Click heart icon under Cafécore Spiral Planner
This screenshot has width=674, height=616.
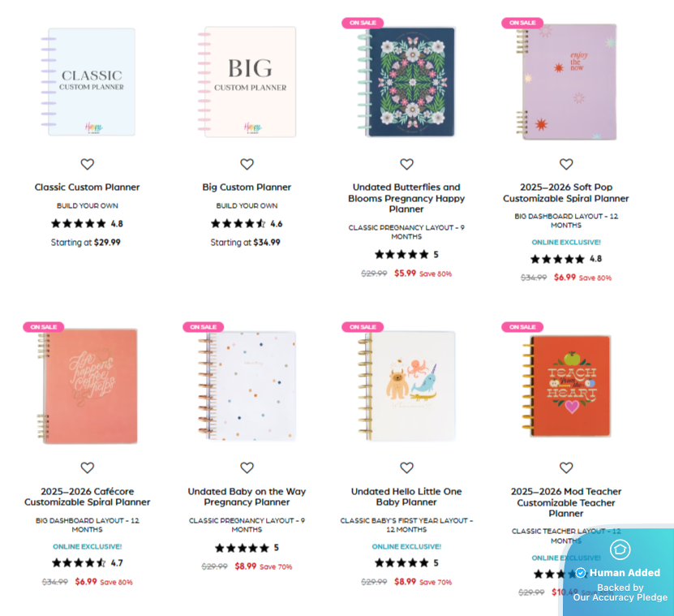88,467
